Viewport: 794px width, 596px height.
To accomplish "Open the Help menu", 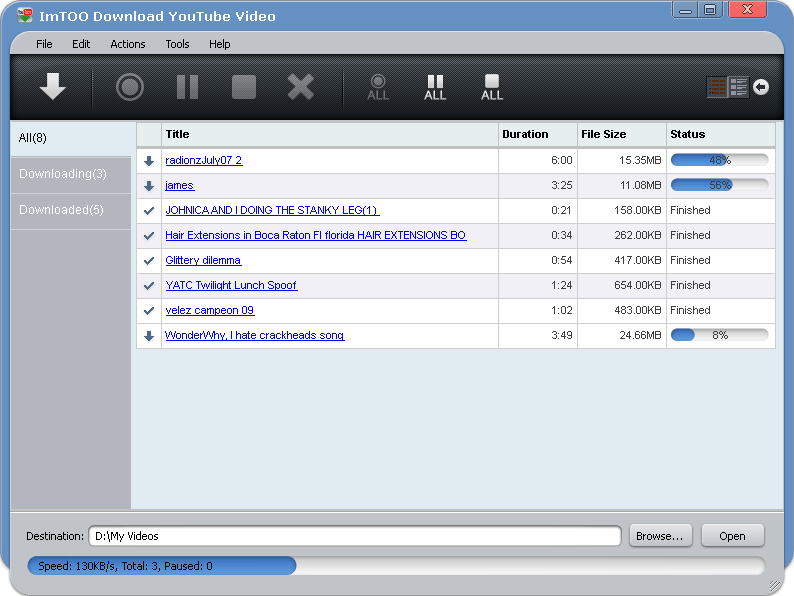I will click(220, 44).
